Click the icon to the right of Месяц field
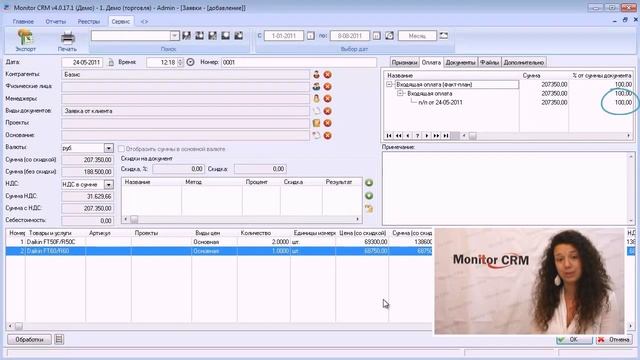Viewport: 640px width, 360px height. coord(444,36)
